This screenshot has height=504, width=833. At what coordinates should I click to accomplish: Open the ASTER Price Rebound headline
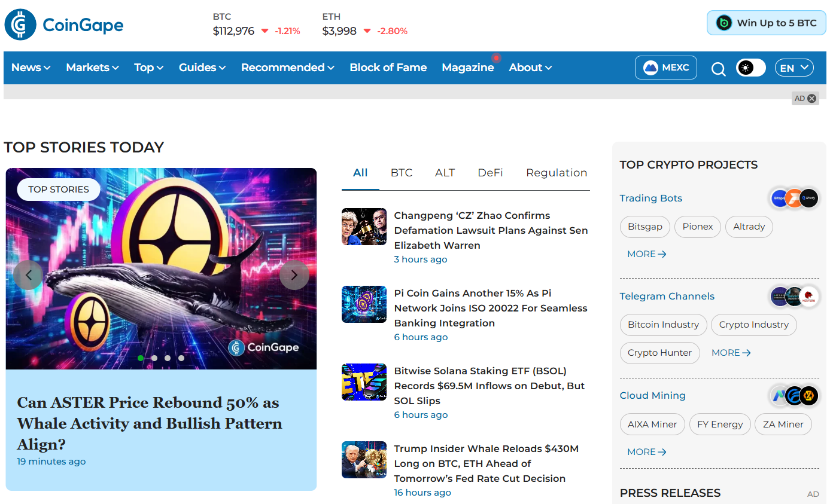pyautogui.click(x=150, y=423)
